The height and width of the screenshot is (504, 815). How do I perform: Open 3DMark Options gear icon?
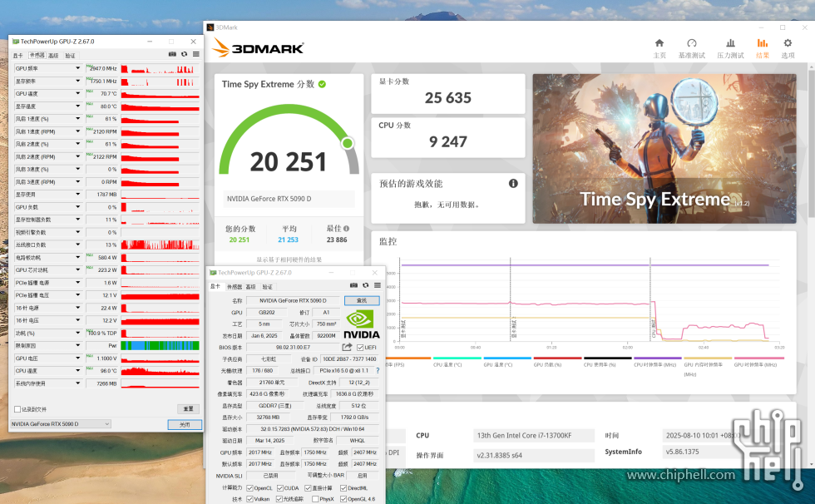tap(788, 43)
